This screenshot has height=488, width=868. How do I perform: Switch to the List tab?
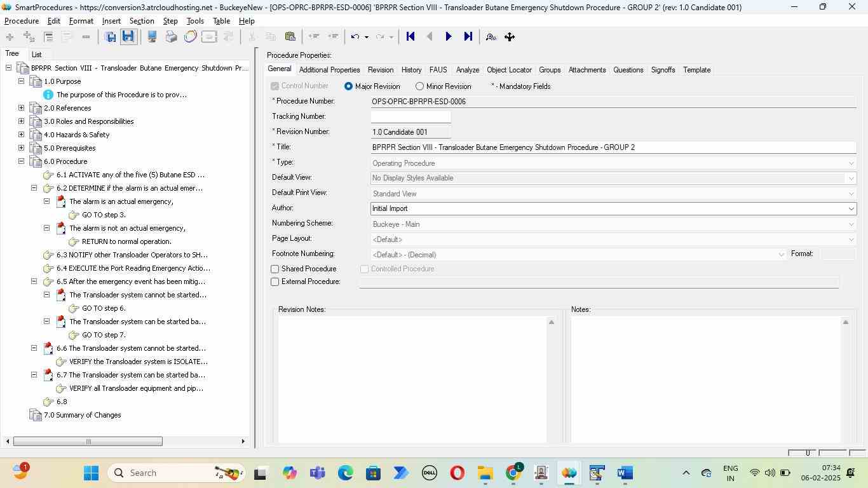(x=37, y=55)
